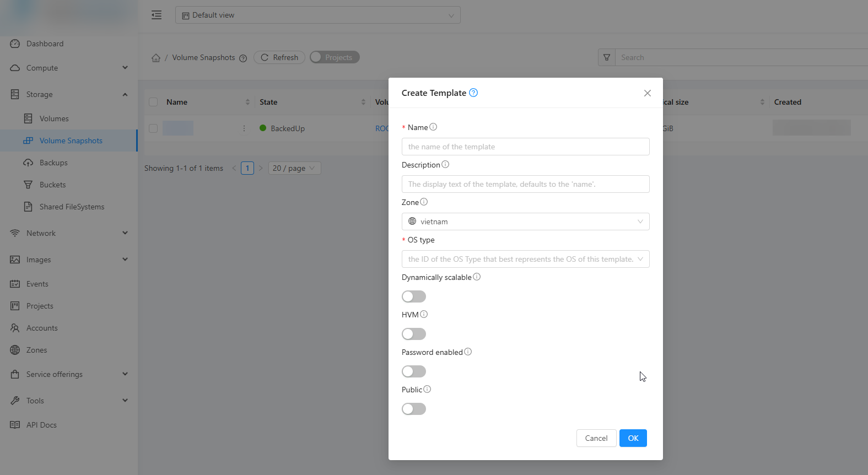Viewport: 868px width, 475px height.
Task: Click the home breadcrumb icon
Action: (x=156, y=58)
